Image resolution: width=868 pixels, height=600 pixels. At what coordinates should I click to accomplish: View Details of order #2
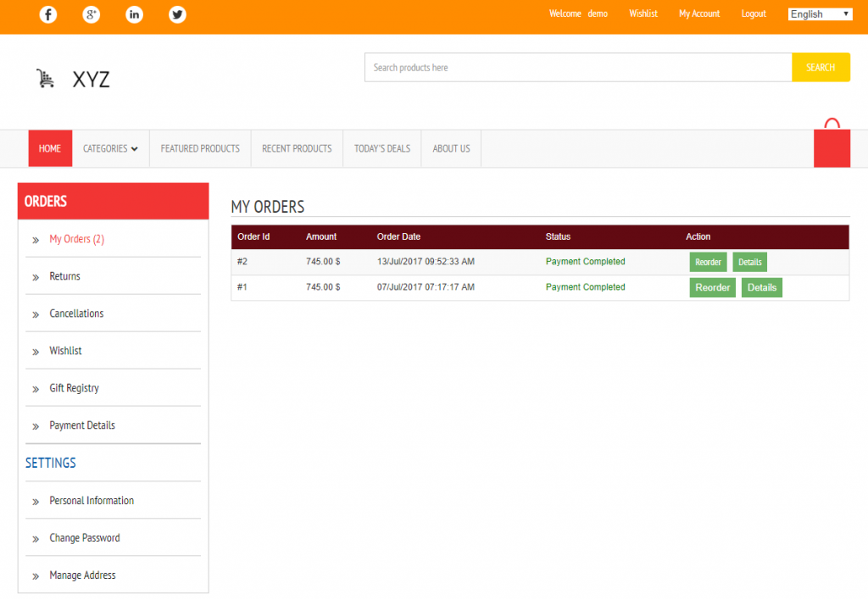(x=749, y=262)
